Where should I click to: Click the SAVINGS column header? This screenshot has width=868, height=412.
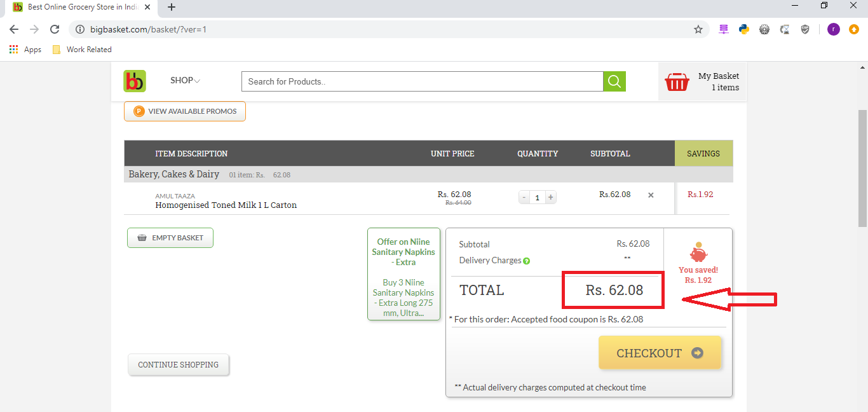tap(703, 154)
